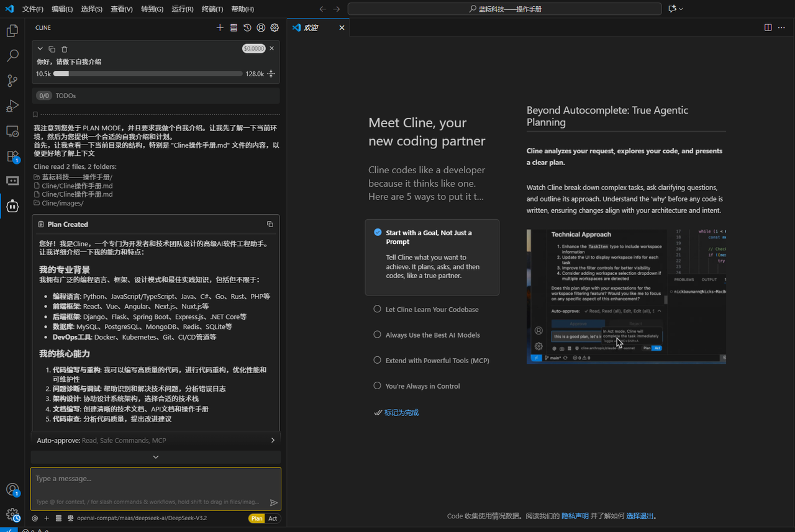Delete the current task with trash icon

(x=65, y=49)
